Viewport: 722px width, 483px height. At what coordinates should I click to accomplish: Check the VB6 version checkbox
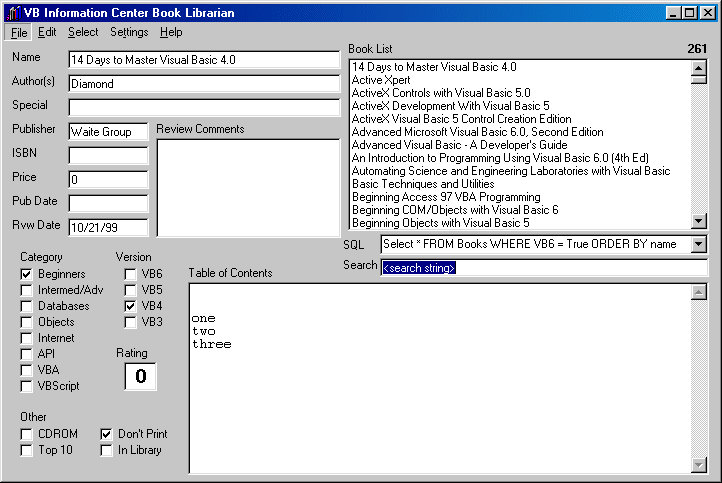[130, 274]
